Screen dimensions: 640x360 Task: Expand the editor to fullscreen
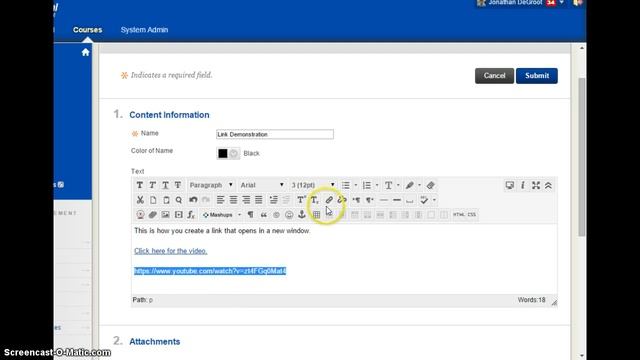coord(536,185)
